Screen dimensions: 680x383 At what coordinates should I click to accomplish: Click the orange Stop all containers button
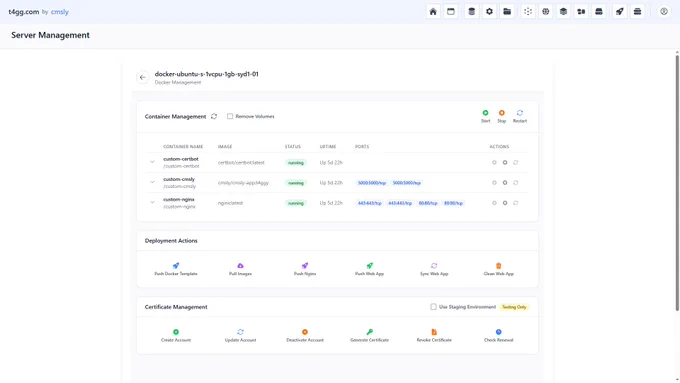[501, 116]
